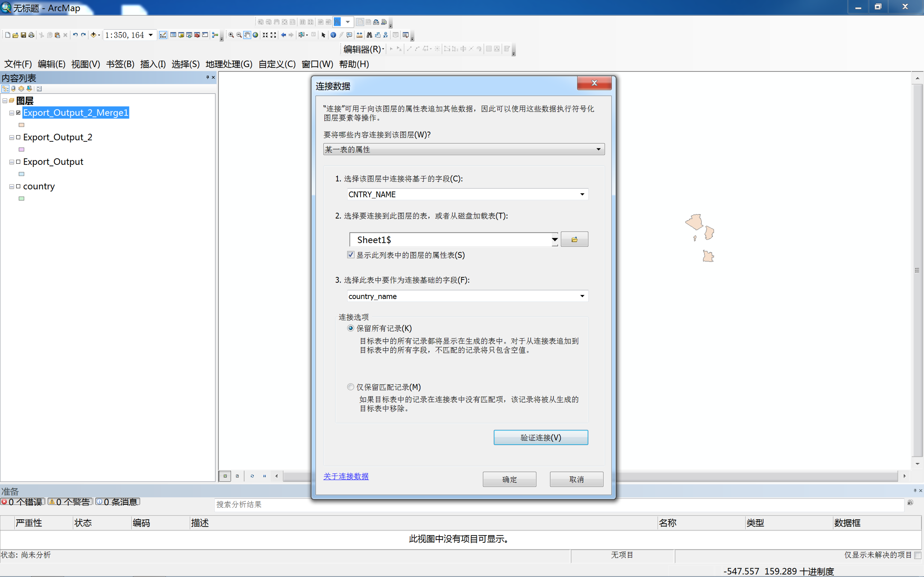Expand the country_name join field dropdown
The width and height of the screenshot is (924, 577).
click(582, 296)
